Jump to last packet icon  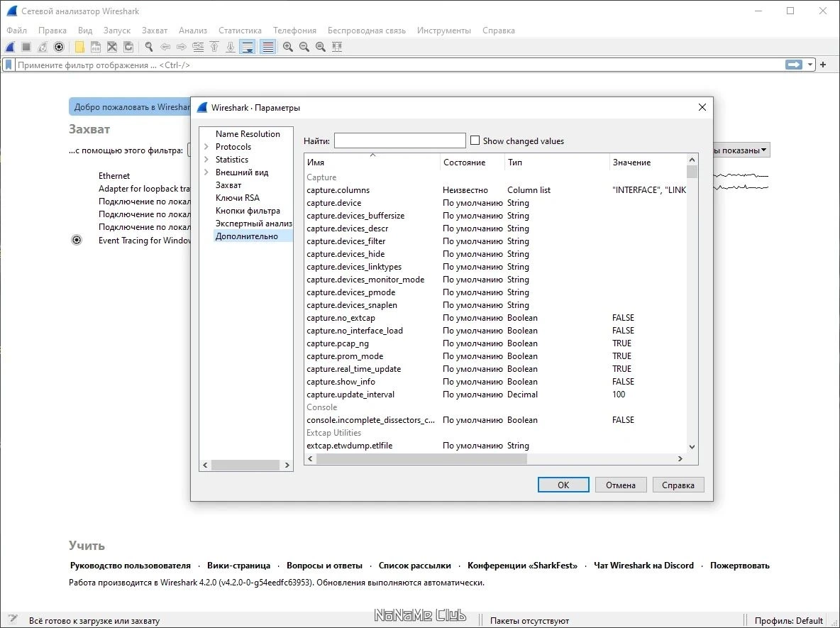[231, 47]
